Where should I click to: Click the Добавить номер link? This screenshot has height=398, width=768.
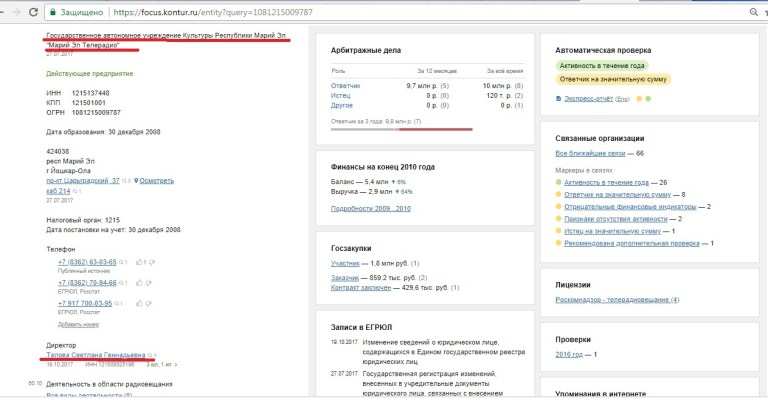coord(78,325)
